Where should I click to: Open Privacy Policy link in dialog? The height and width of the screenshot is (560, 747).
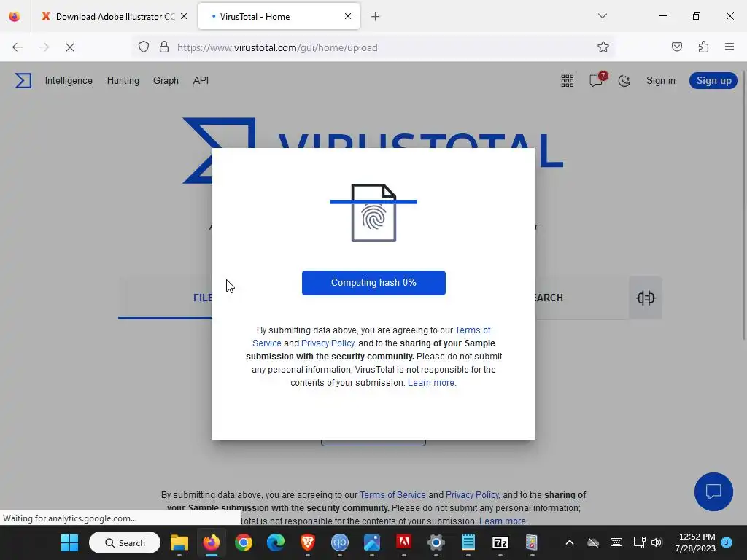pos(328,343)
